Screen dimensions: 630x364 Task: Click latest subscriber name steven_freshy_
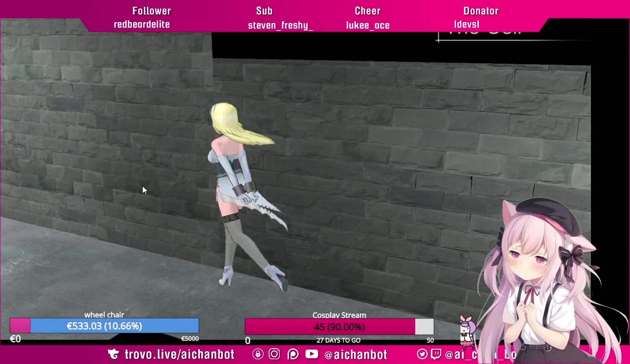coord(280,25)
